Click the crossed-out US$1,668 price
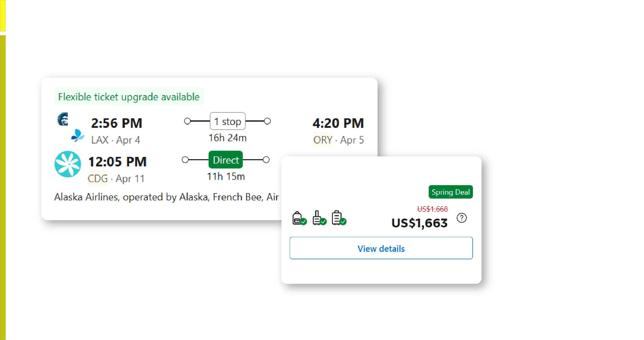Image resolution: width=644 pixels, height=340 pixels. [432, 209]
